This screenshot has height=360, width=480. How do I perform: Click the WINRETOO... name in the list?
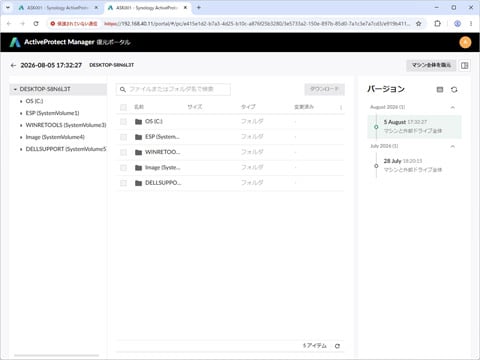(163, 152)
